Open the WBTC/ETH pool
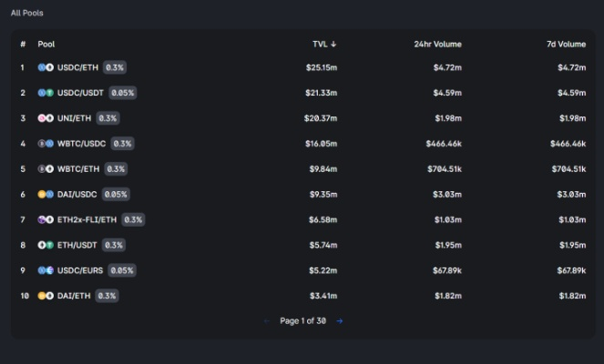Image resolution: width=604 pixels, height=364 pixels. 77,169
